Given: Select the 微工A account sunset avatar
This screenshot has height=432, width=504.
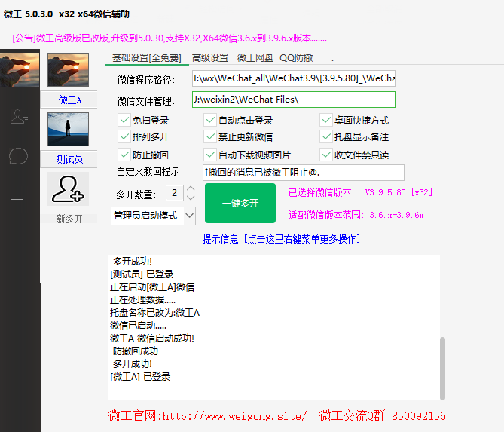Looking at the screenshot, I should 68,70.
